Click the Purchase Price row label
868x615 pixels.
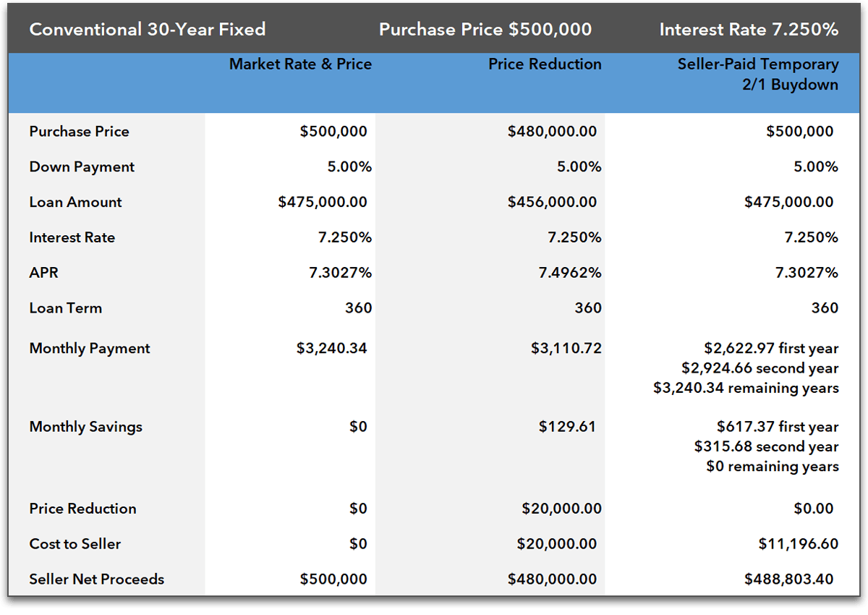coord(79,132)
